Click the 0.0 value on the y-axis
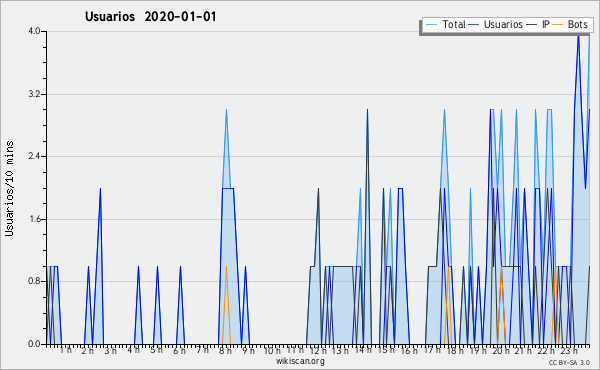Image resolution: width=600 pixels, height=370 pixels. (x=34, y=344)
